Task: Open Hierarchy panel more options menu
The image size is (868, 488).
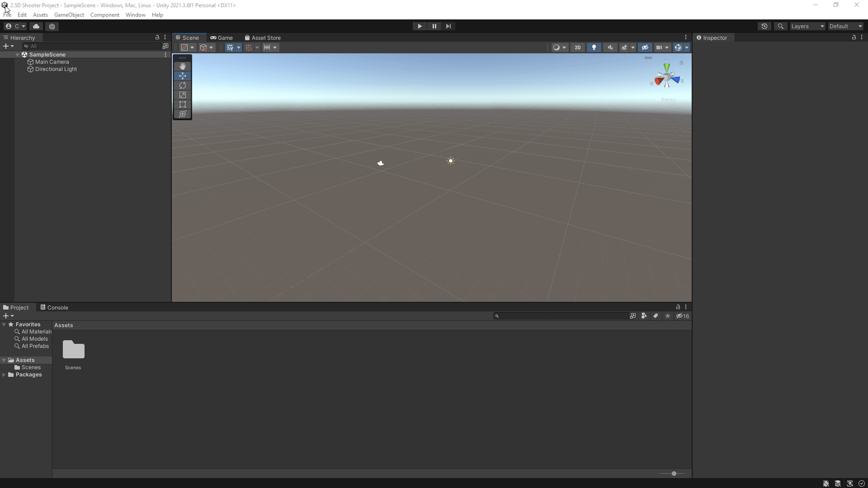Action: [x=165, y=38]
